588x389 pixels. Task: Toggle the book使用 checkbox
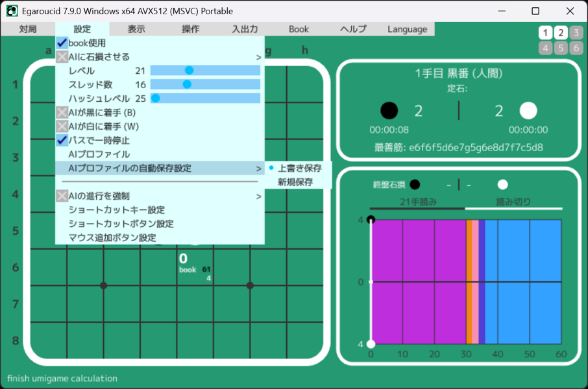coord(62,43)
